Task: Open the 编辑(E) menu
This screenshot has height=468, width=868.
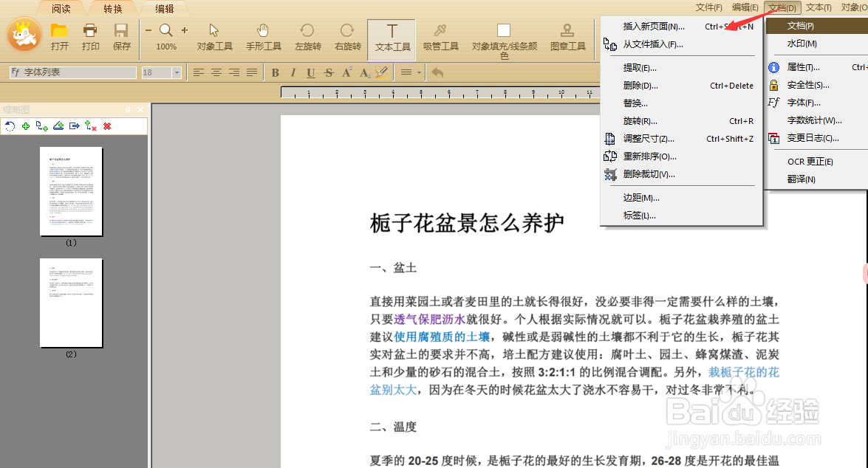Action: click(745, 7)
